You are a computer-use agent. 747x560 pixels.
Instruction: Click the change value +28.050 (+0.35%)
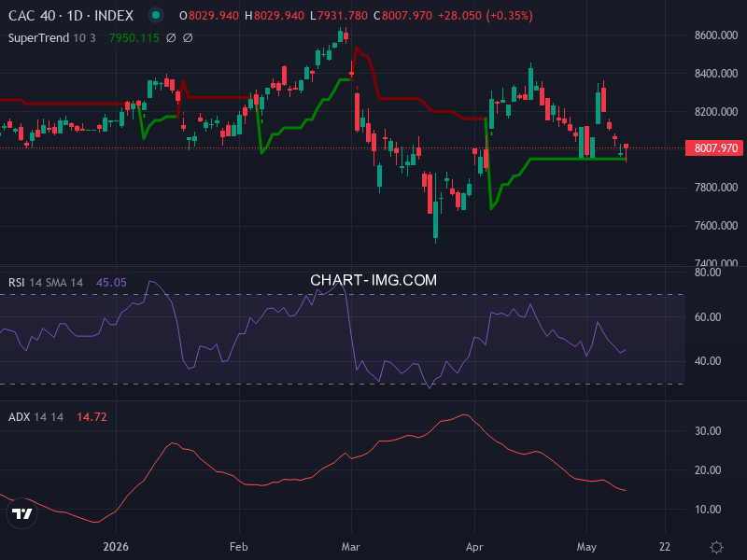click(x=486, y=16)
